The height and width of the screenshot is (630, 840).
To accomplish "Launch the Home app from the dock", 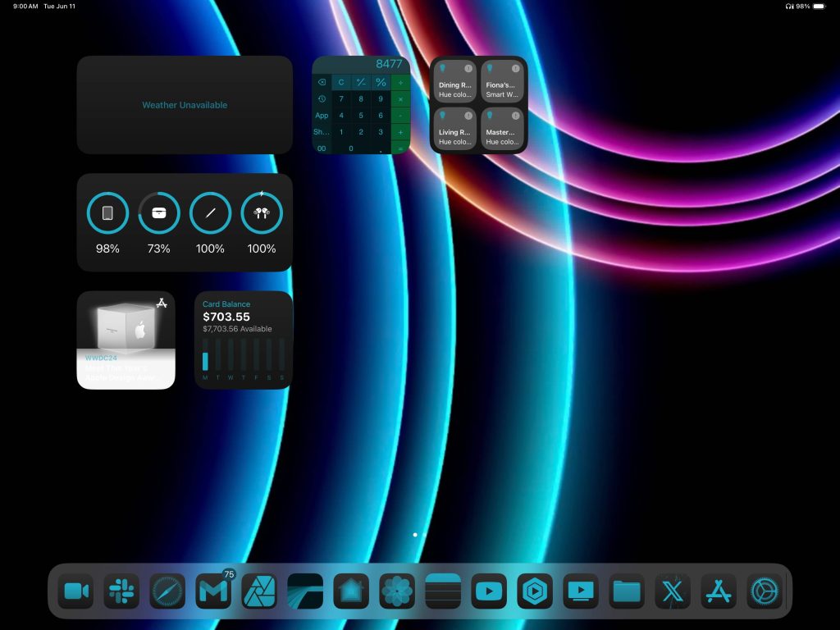I will coord(351,591).
